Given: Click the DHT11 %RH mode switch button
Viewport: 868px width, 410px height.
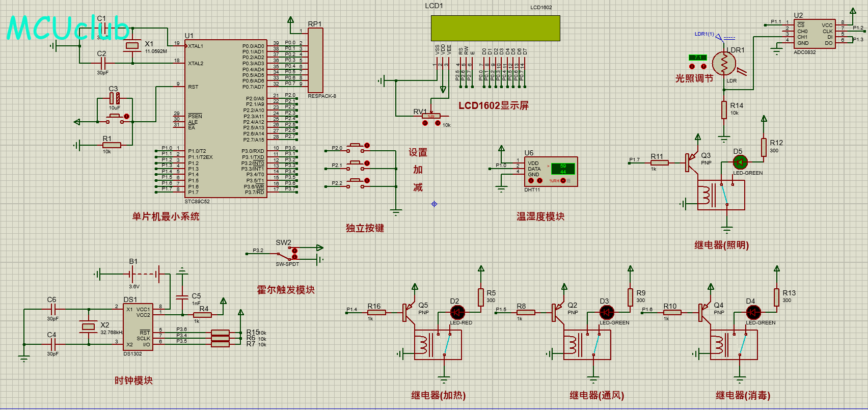Looking at the screenshot, I should (x=563, y=181).
